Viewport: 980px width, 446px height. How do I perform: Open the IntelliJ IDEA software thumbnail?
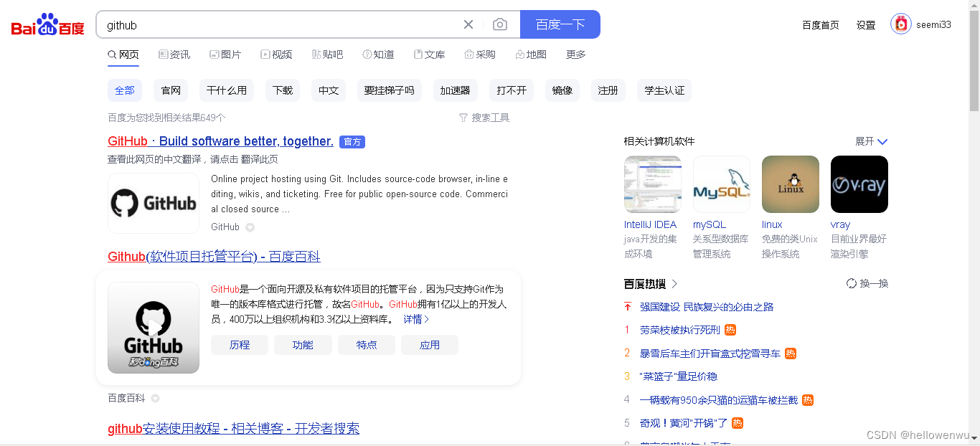[x=653, y=184]
